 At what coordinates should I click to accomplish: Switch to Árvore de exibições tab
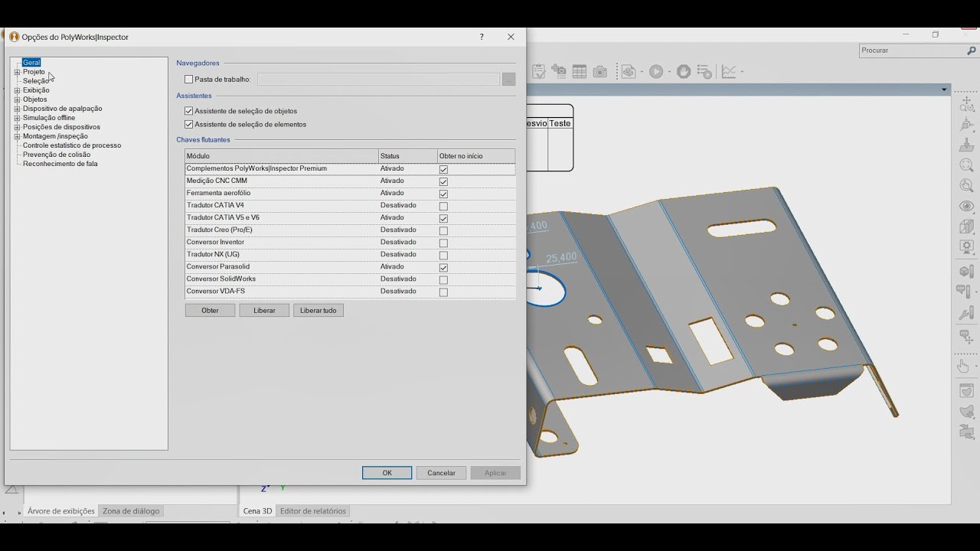point(61,511)
